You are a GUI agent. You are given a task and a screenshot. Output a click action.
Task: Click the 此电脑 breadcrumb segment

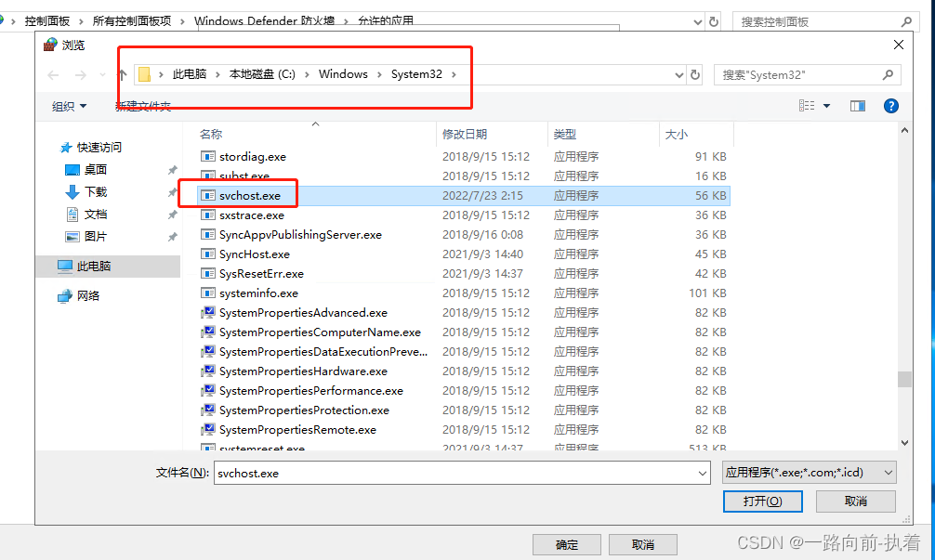tap(190, 74)
